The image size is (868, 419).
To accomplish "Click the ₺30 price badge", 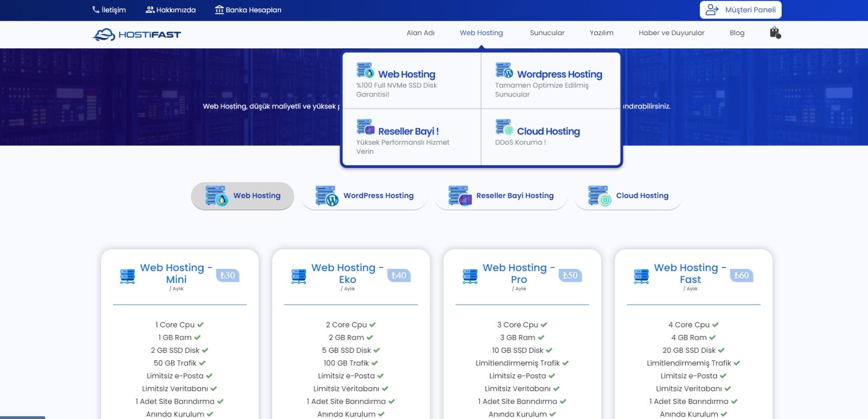I will [228, 275].
